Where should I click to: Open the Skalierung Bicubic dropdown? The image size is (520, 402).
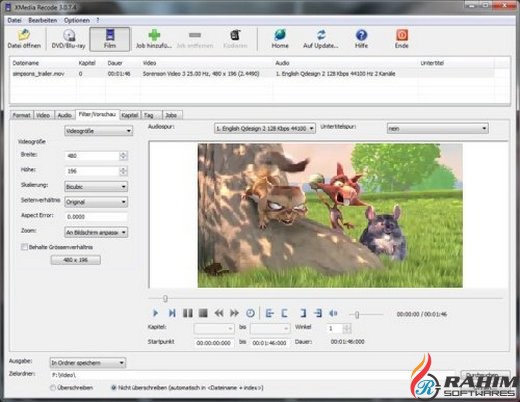point(96,187)
